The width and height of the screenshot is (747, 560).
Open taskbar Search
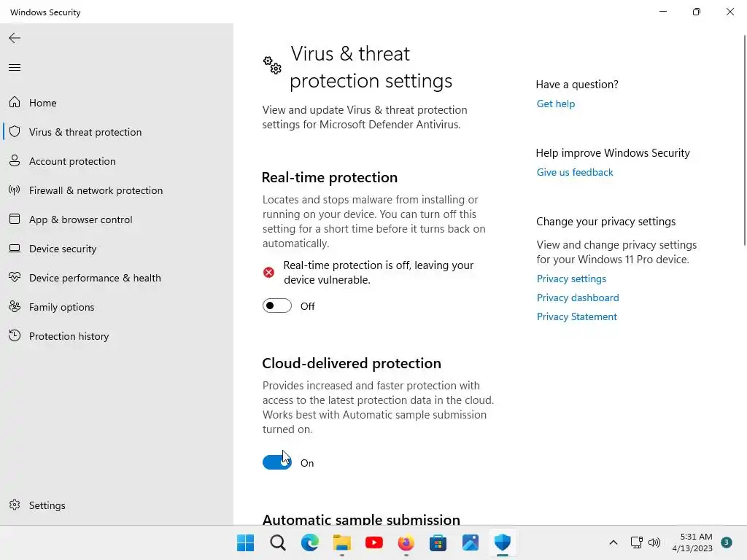278,542
